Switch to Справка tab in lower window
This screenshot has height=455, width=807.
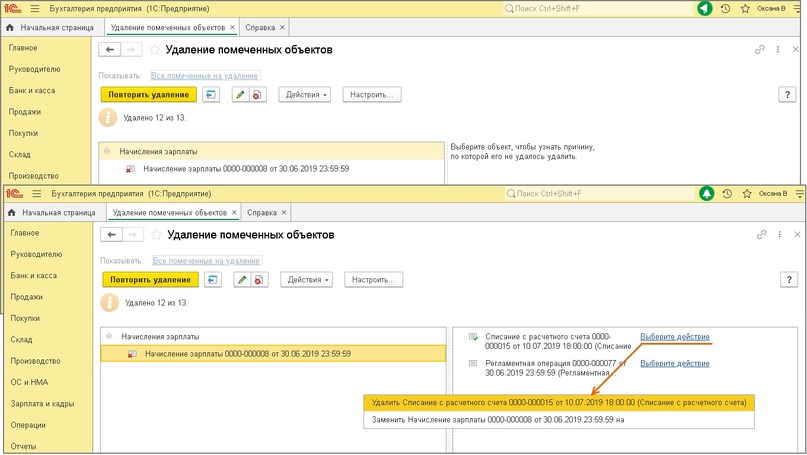[x=262, y=213]
